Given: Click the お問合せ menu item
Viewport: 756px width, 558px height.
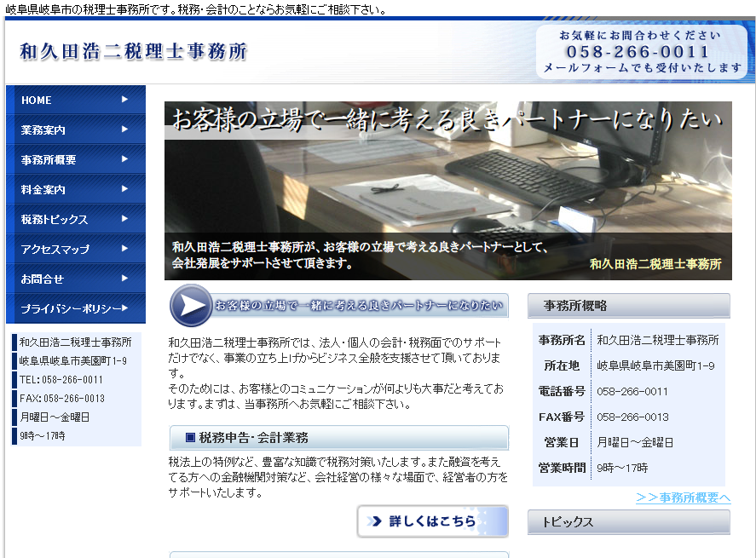Looking at the screenshot, I should tap(75, 279).
